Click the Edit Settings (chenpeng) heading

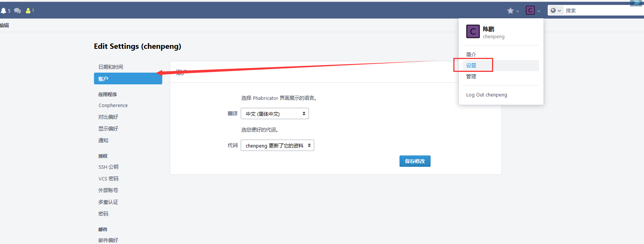[138, 46]
